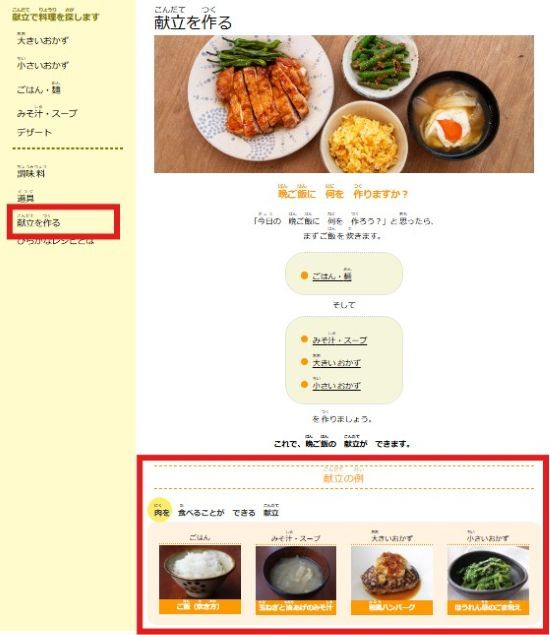This screenshot has height=635, width=550.
Task: Open the spinach sesame salad thumbnail
Action: click(488, 573)
